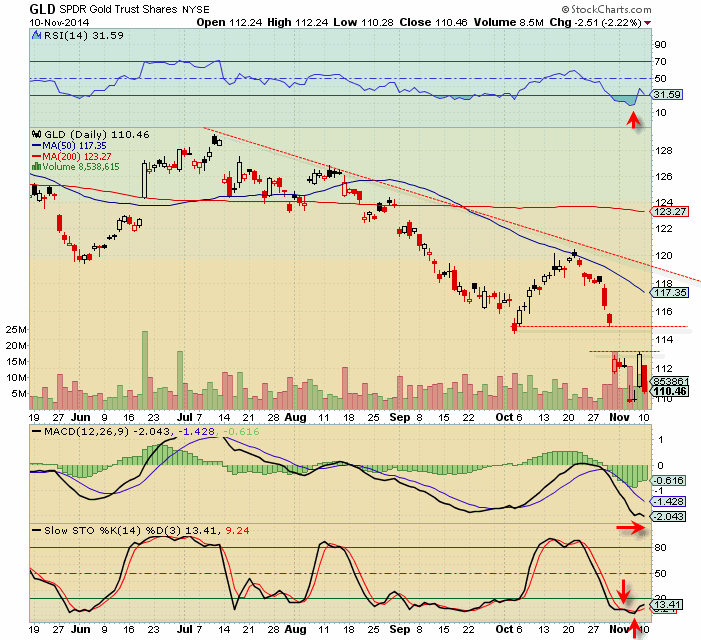Click the NYSE exchange label
Viewport: 701px width, 640px height.
(195, 10)
